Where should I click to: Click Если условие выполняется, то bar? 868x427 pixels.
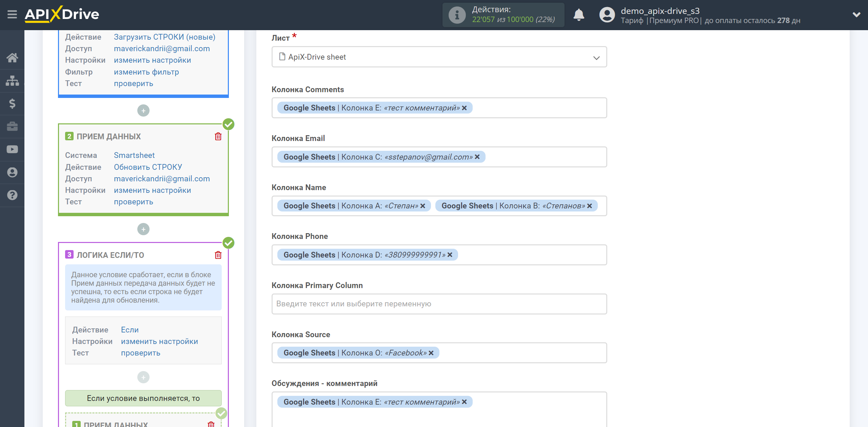tap(143, 398)
